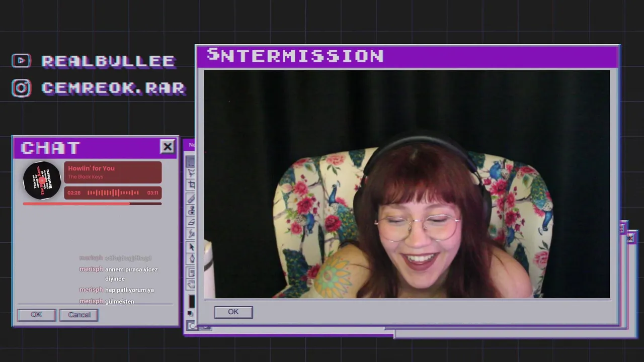Select the hand tool
The image size is (644, 362).
click(191, 284)
